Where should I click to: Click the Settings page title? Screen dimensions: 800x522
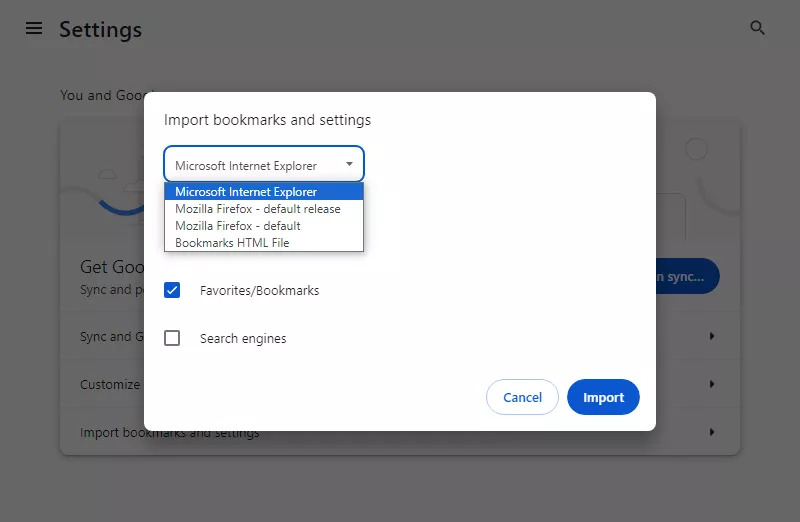[x=101, y=30]
